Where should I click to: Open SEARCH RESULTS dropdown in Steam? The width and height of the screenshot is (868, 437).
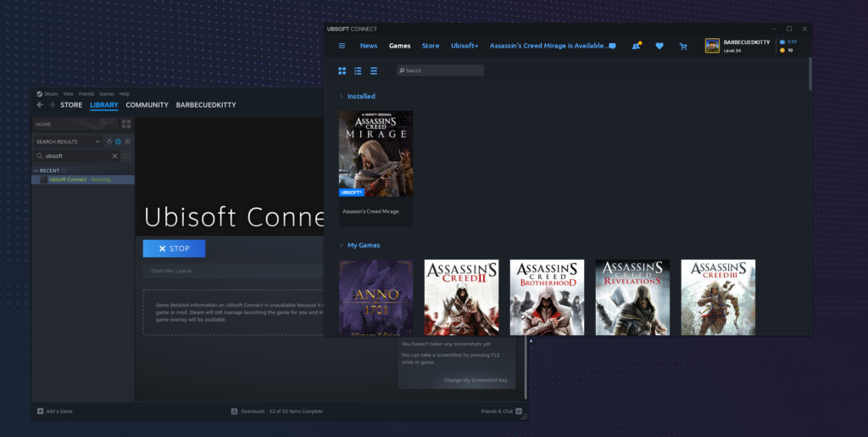point(68,142)
